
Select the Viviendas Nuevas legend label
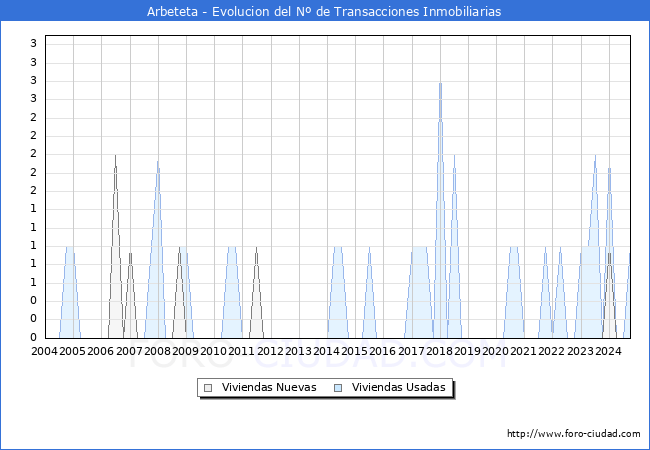coord(269,387)
